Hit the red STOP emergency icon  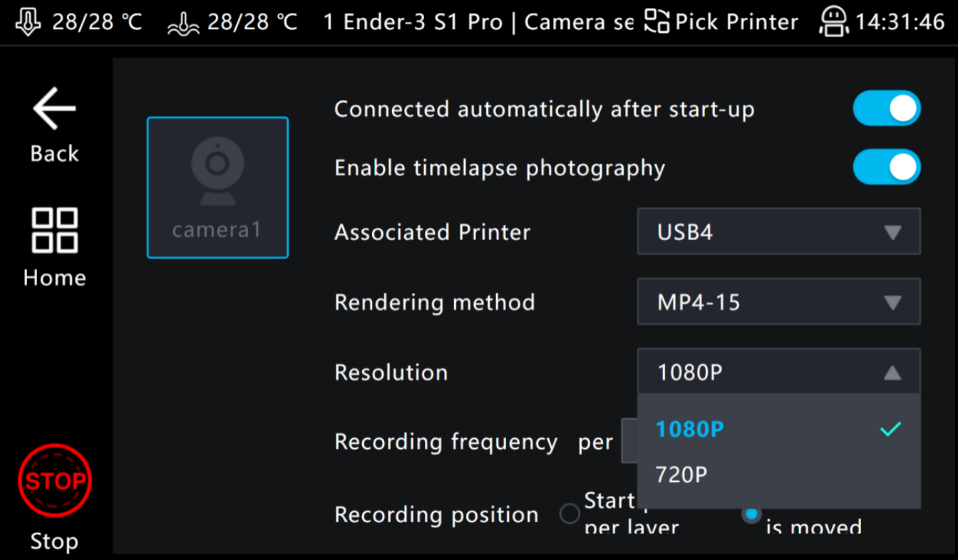pyautogui.click(x=55, y=480)
